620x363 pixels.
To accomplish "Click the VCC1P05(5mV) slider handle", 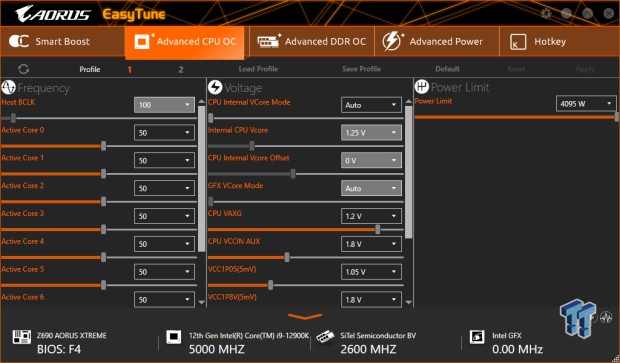I will (270, 285).
